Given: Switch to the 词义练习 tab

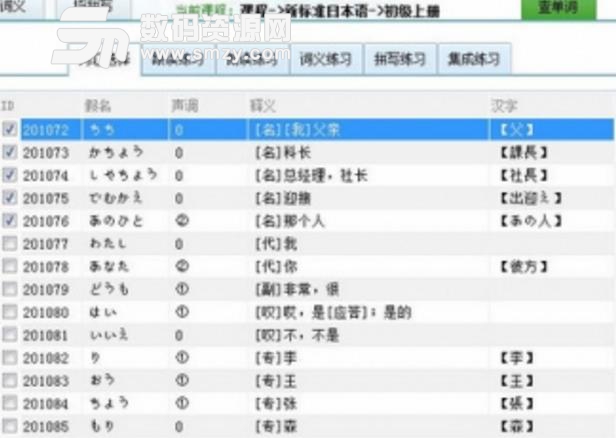Looking at the screenshot, I should 325,59.
